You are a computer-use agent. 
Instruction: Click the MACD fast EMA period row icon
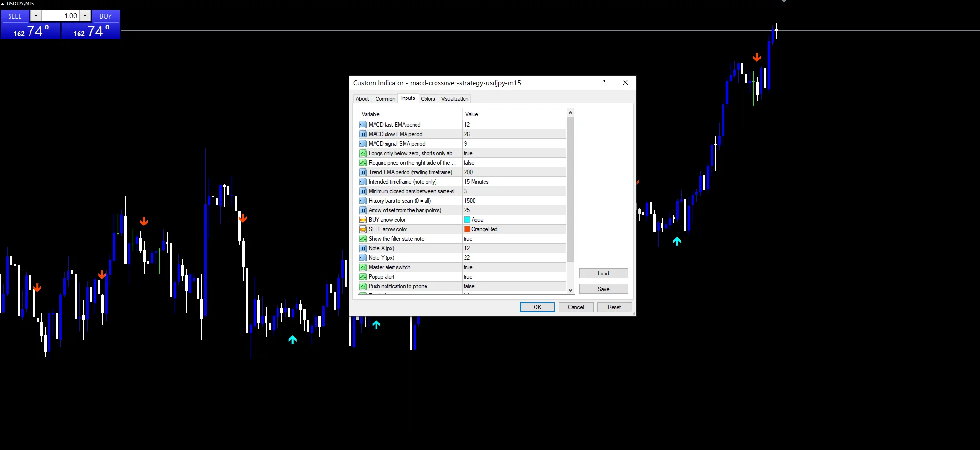(x=363, y=125)
